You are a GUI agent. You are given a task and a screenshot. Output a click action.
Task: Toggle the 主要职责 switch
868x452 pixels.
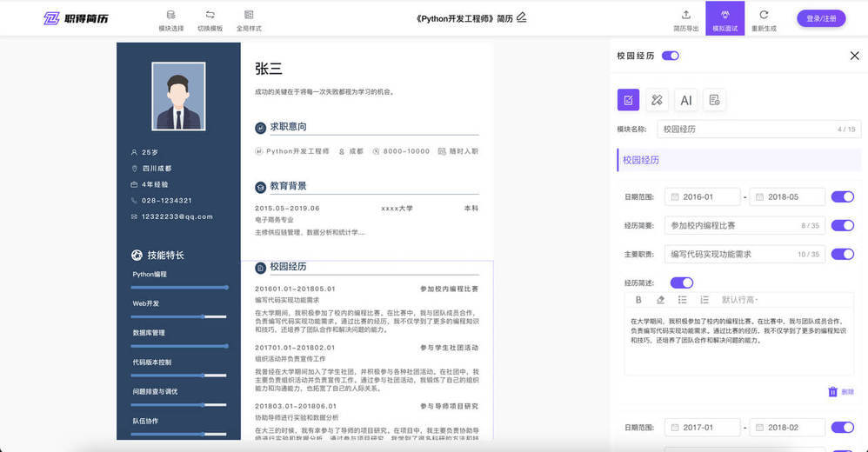tap(843, 255)
